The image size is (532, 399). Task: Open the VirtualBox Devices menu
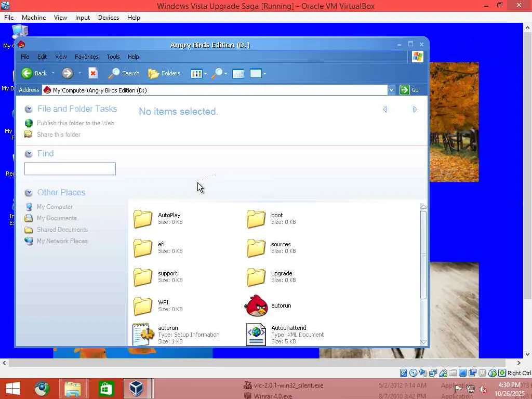[108, 18]
